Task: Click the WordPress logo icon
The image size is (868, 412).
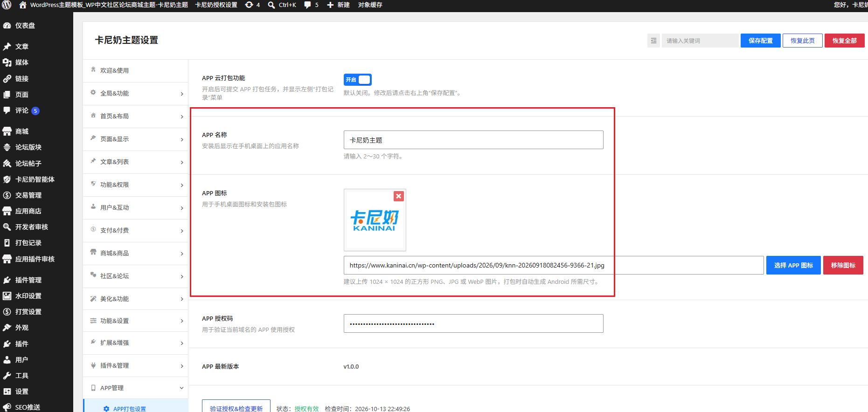Action: point(7,5)
